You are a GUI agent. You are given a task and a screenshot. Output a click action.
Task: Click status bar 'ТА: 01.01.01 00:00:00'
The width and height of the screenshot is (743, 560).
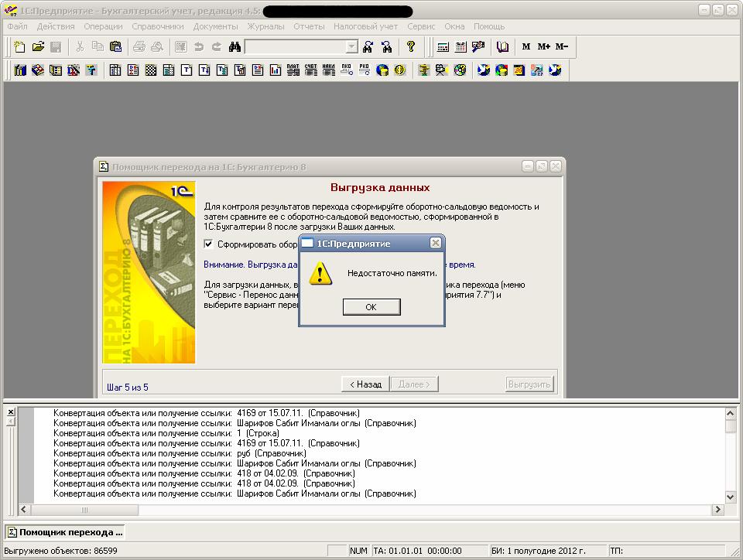click(417, 551)
